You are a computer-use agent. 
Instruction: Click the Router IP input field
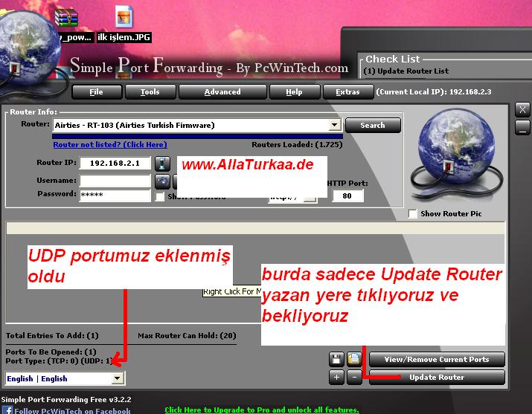[x=115, y=163]
